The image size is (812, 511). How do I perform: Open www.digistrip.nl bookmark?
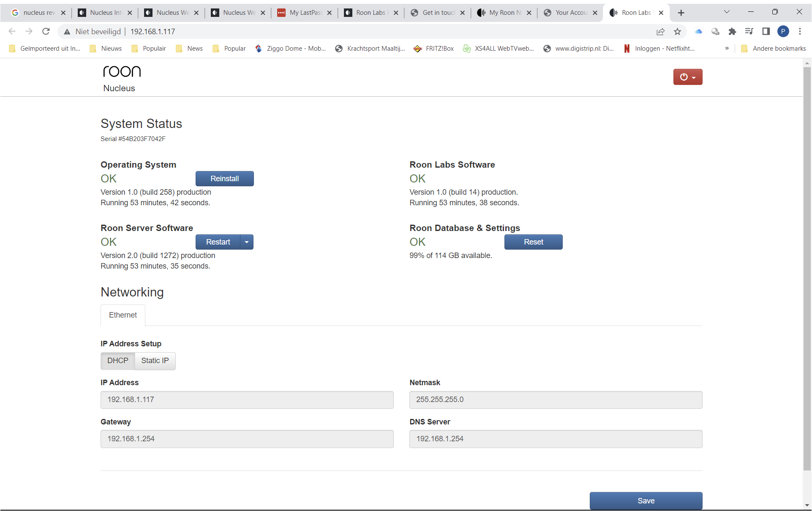(579, 49)
